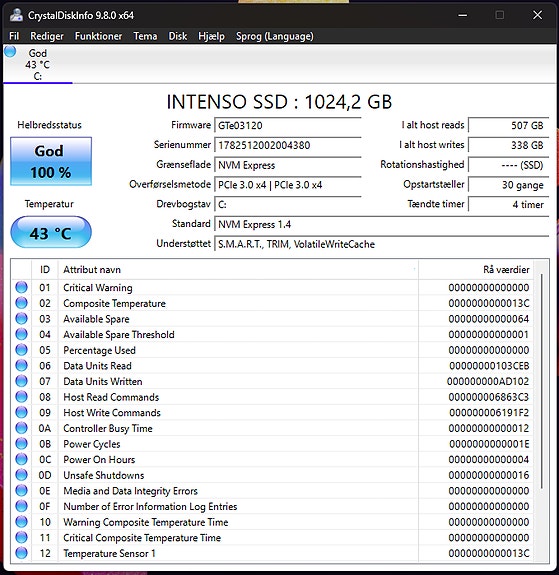Click the status orb for Composite Temperature
This screenshot has width=559, height=575.
21,303
